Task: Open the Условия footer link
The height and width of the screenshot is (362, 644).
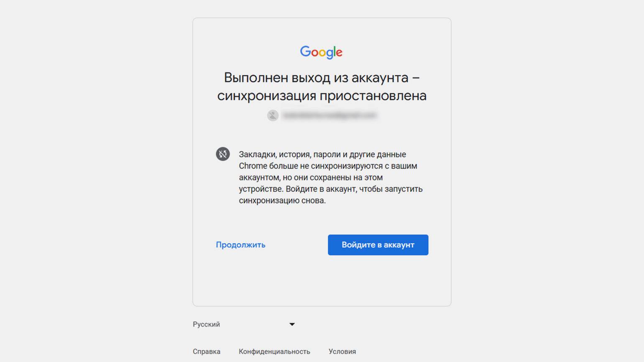Action: coord(342,352)
